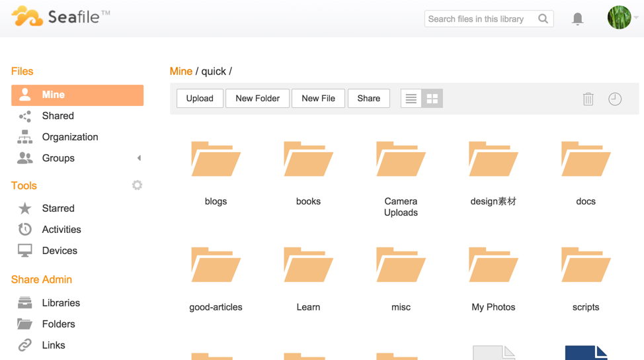Click the New File button

pyautogui.click(x=318, y=98)
